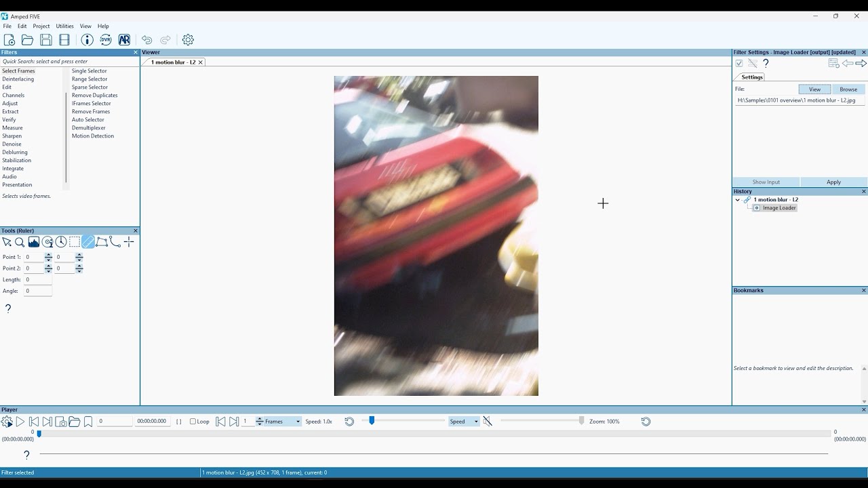868x488 pixels.
Task: Reset playback speed circular arrow
Action: coord(349,422)
